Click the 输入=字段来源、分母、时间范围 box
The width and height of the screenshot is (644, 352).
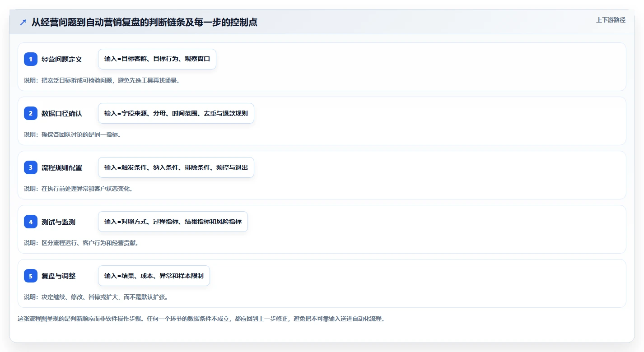pos(176,113)
